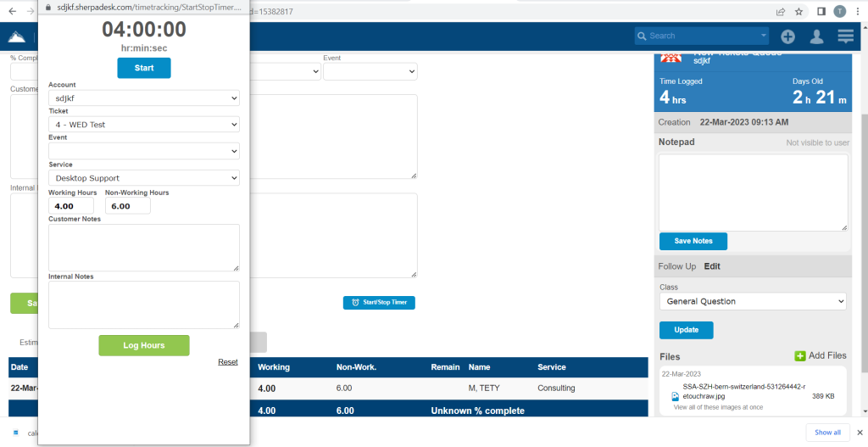Click the Non-Working Hours field 6.00

[x=128, y=206]
